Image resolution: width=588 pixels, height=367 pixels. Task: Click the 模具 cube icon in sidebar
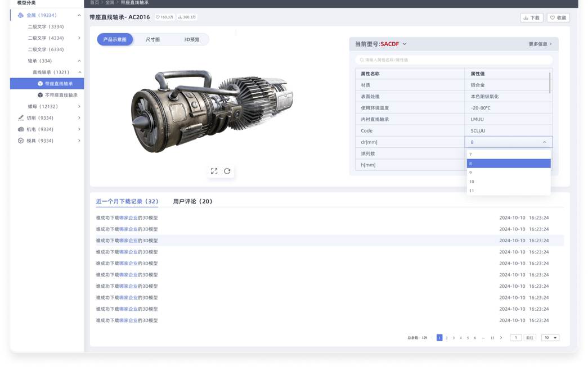21,141
